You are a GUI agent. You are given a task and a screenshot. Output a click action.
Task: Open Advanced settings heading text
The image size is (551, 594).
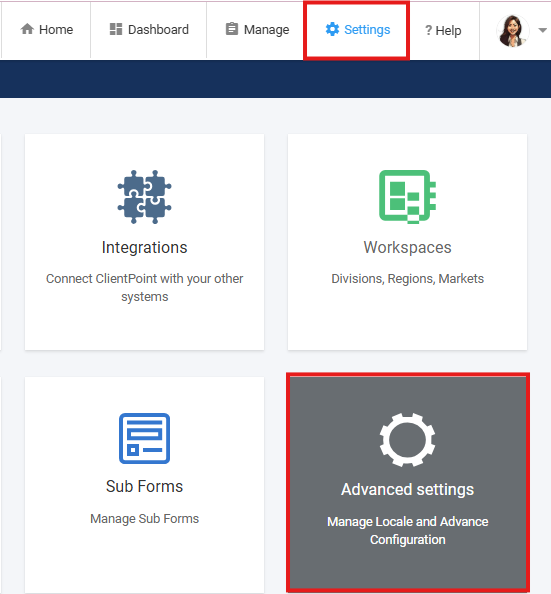[407, 489]
